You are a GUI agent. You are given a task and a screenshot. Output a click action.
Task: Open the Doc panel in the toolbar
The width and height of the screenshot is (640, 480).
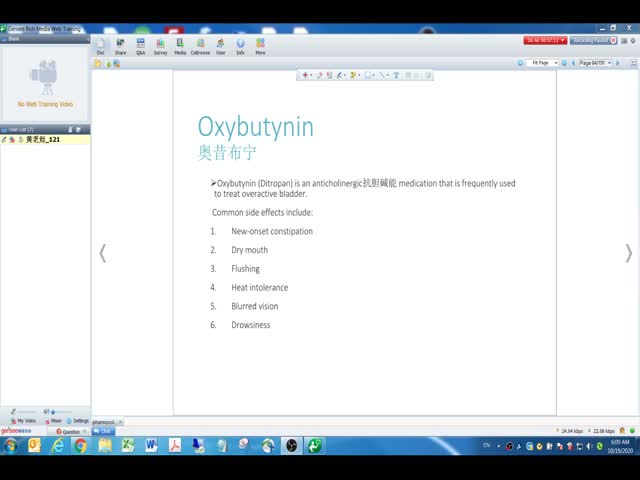(x=100, y=46)
